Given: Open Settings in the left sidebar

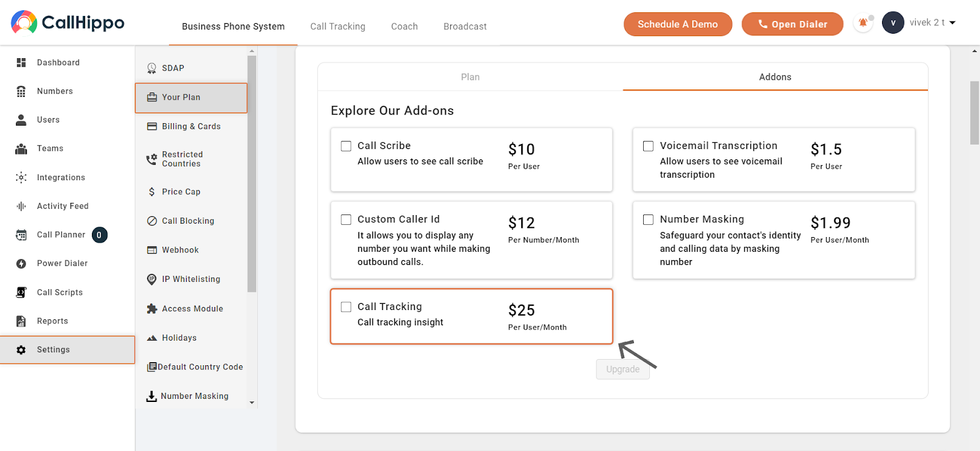Looking at the screenshot, I should [x=67, y=350].
